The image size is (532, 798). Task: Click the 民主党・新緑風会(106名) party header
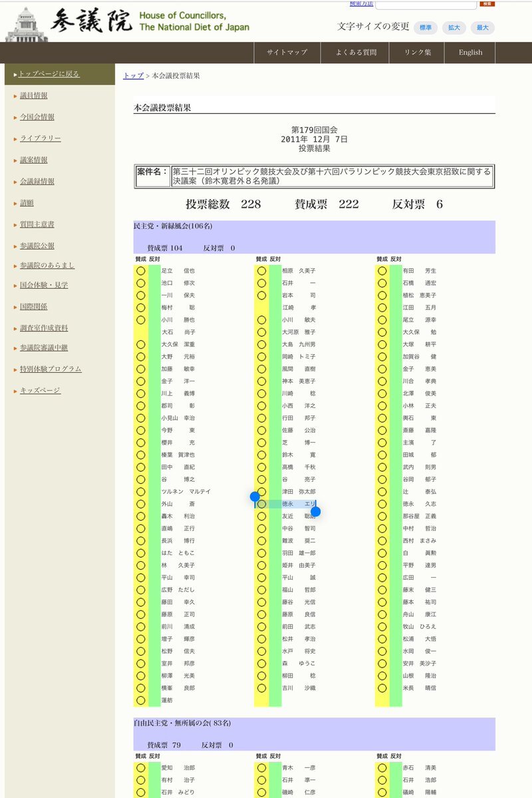coord(173,226)
